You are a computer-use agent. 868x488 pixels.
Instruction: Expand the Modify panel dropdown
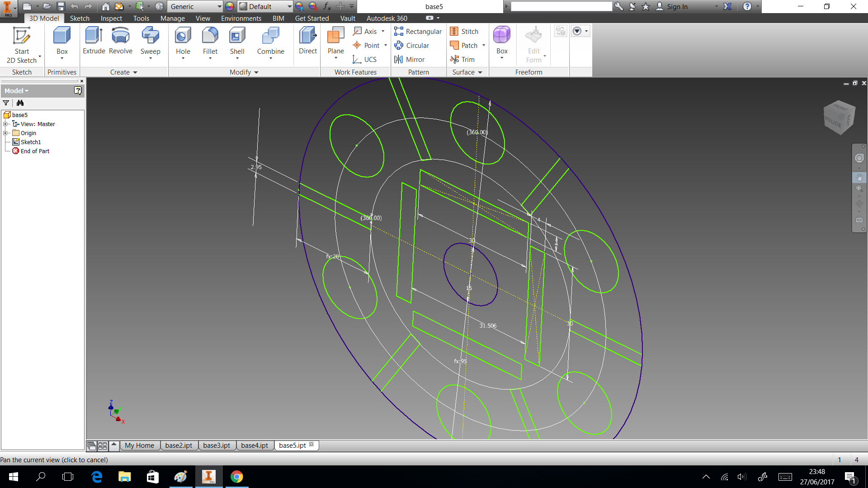(256, 72)
